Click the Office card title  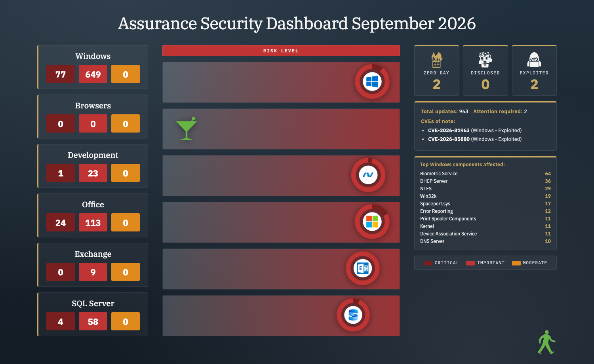[x=93, y=205]
